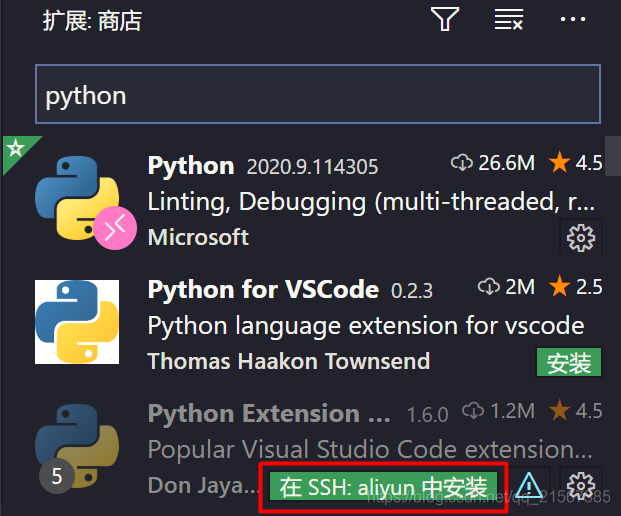Select the Python for VSCode extension title
Image resolution: width=621 pixels, height=516 pixels.
click(x=263, y=289)
